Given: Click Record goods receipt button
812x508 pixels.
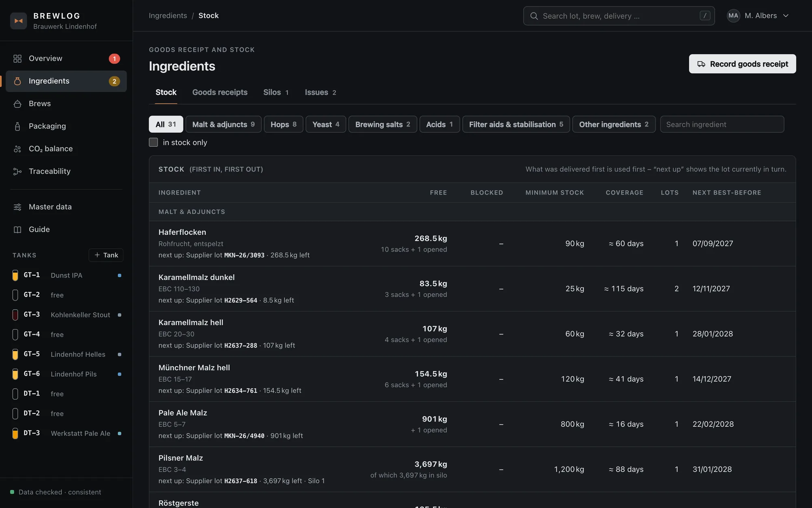Looking at the screenshot, I should pyautogui.click(x=742, y=64).
